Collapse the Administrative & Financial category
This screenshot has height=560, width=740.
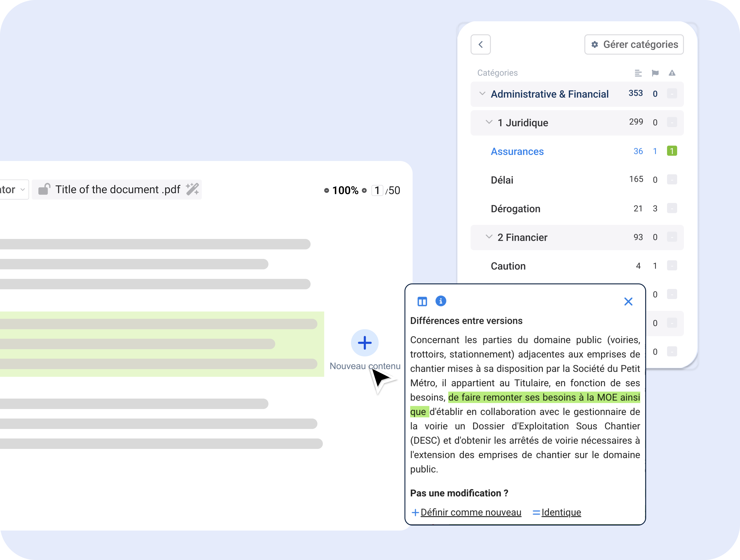pos(482,94)
